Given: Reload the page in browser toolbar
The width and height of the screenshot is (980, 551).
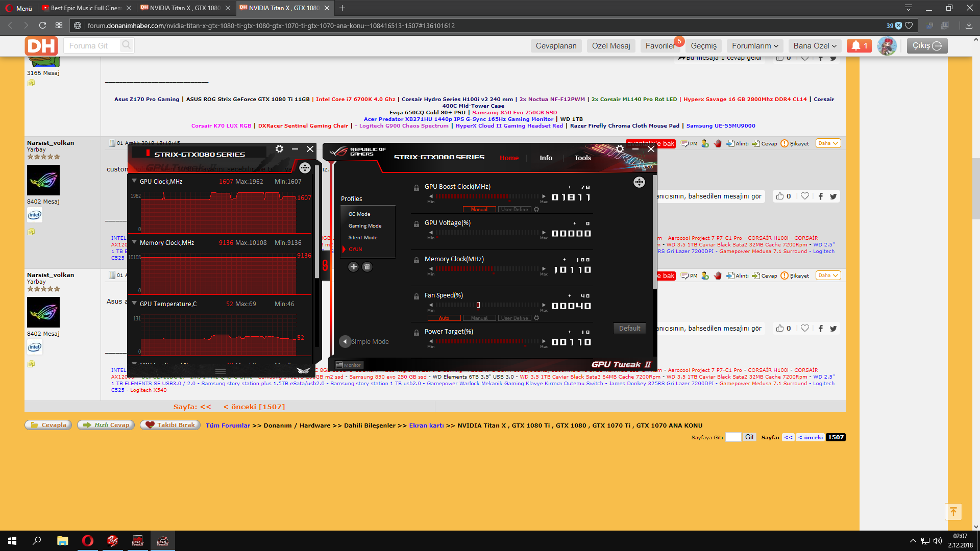Looking at the screenshot, I should 42,26.
